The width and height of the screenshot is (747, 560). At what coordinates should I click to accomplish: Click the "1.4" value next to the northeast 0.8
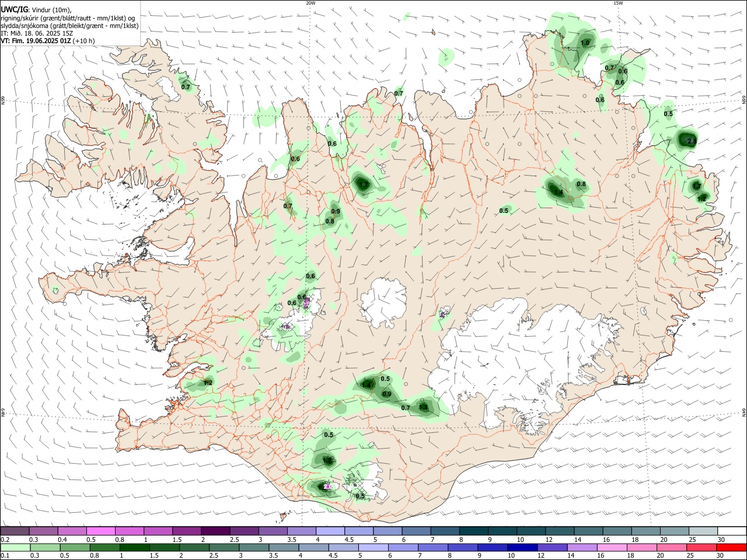(558, 192)
